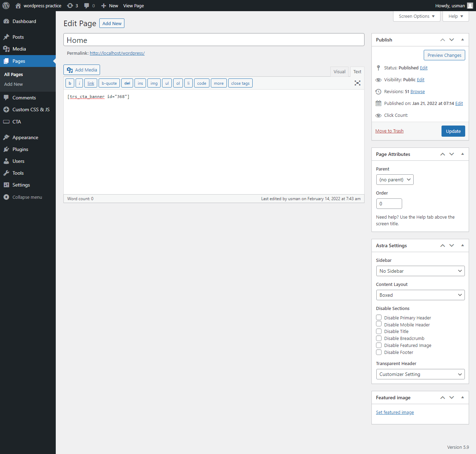
Task: Check Disable Footer option
Action: (x=379, y=352)
